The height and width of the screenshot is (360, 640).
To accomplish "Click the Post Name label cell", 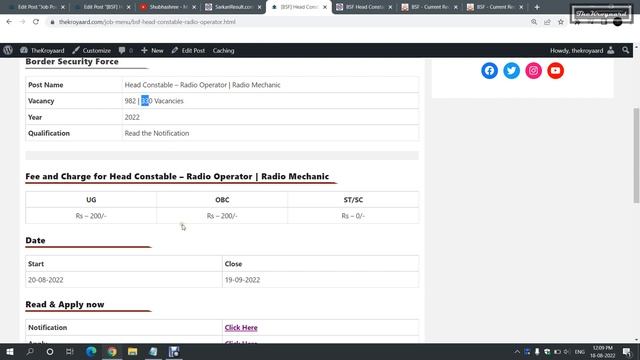I will tap(74, 85).
